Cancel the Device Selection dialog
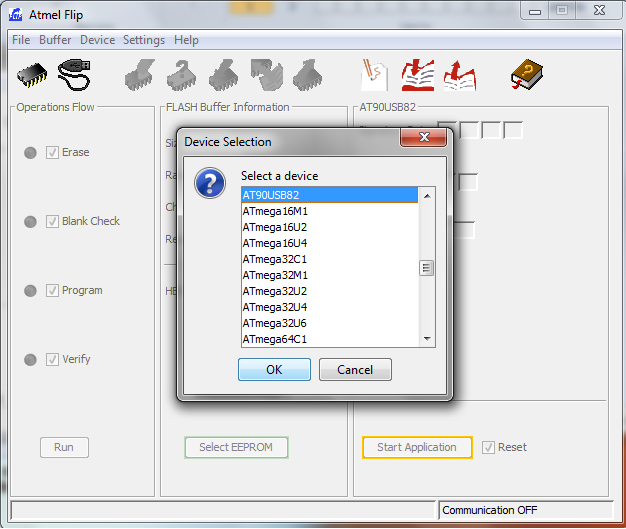 (355, 369)
